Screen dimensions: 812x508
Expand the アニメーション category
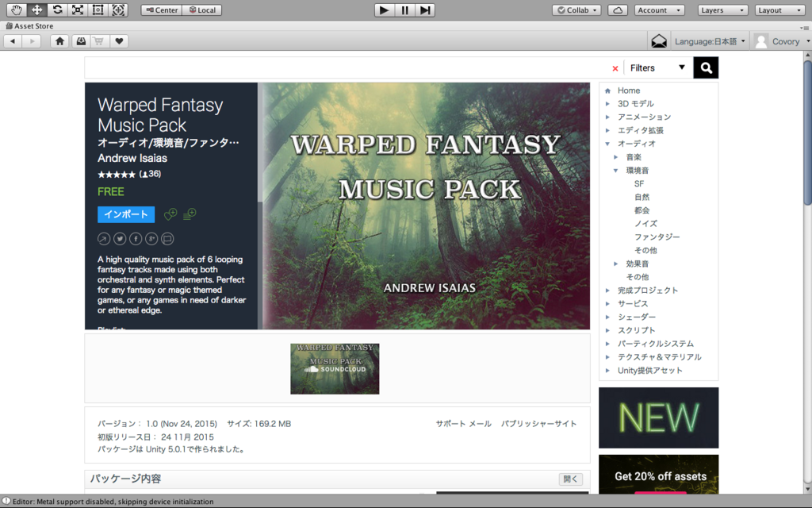click(607, 117)
